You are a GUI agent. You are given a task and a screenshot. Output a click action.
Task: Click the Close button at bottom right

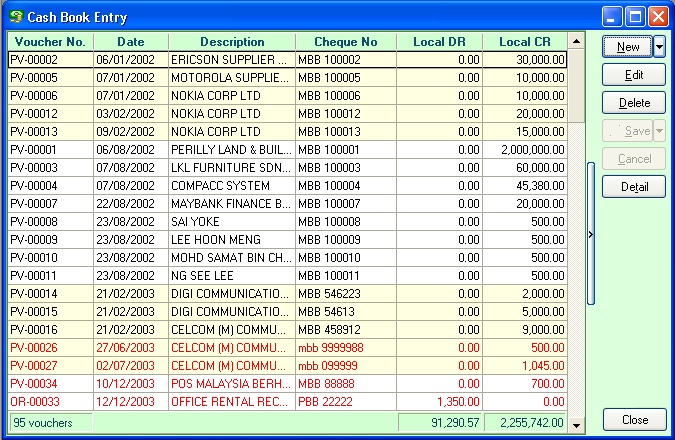[635, 419]
